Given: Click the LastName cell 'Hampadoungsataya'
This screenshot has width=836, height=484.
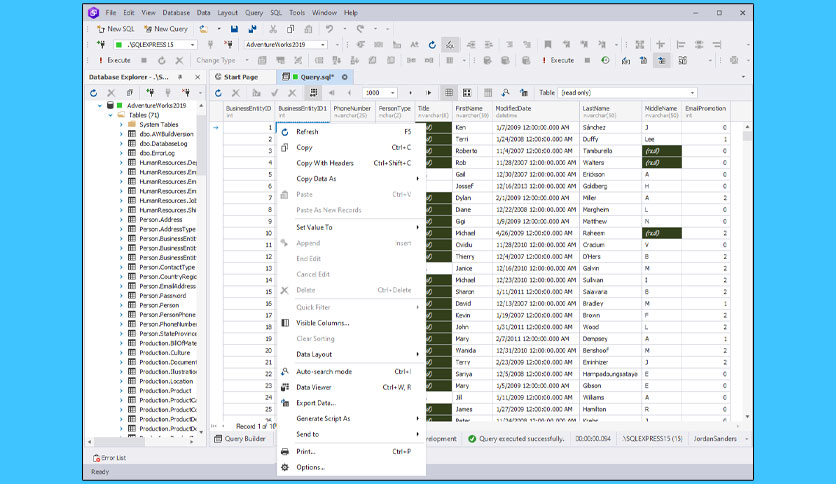Looking at the screenshot, I should 610,374.
